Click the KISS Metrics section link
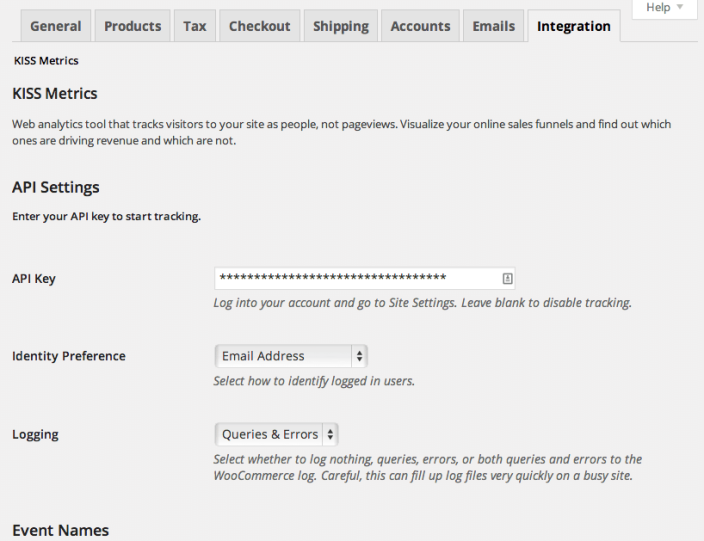 (x=46, y=61)
